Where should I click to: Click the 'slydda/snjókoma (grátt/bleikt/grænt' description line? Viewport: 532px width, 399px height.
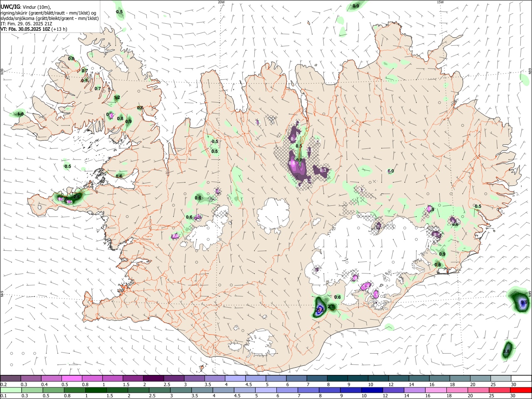pos(49,18)
